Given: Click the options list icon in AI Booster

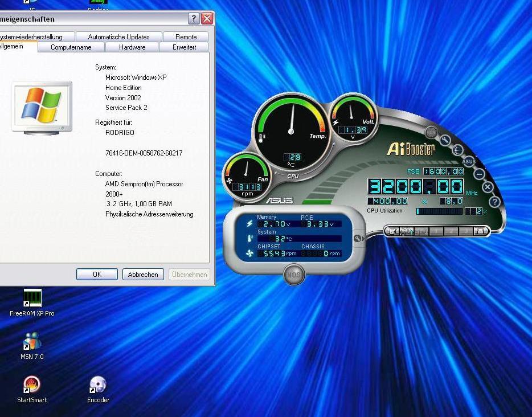Looking at the screenshot, I should [x=457, y=150].
